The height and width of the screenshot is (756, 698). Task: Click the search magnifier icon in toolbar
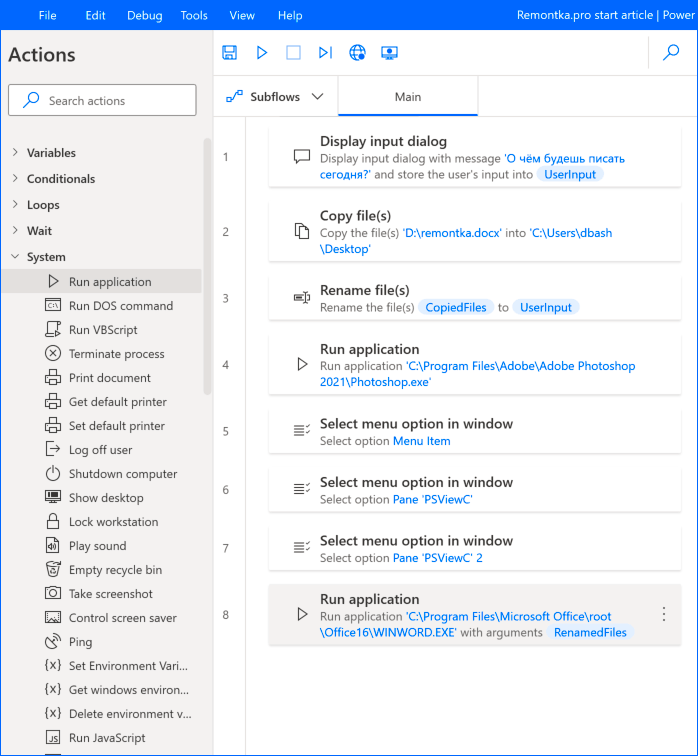click(671, 52)
